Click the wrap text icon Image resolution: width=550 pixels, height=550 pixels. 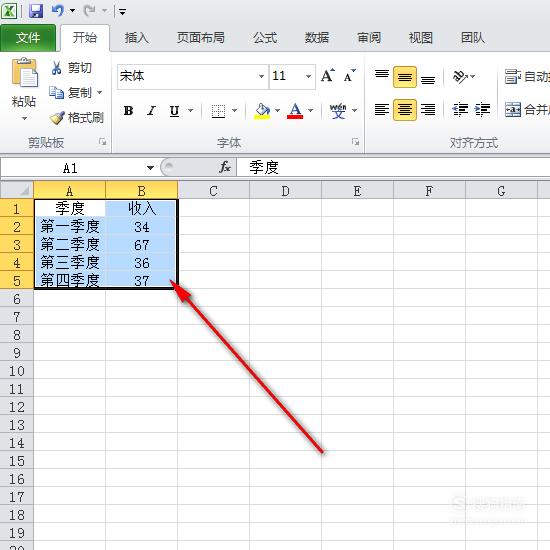tap(512, 76)
